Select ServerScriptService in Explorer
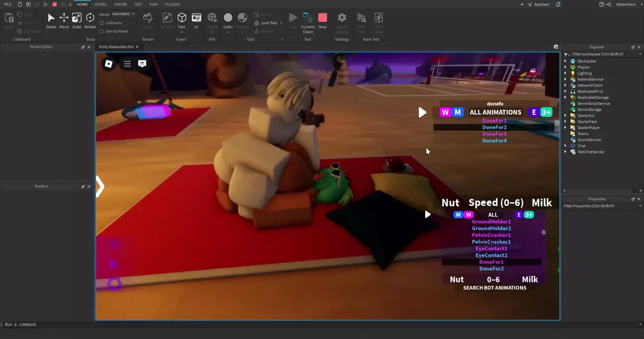 click(593, 104)
